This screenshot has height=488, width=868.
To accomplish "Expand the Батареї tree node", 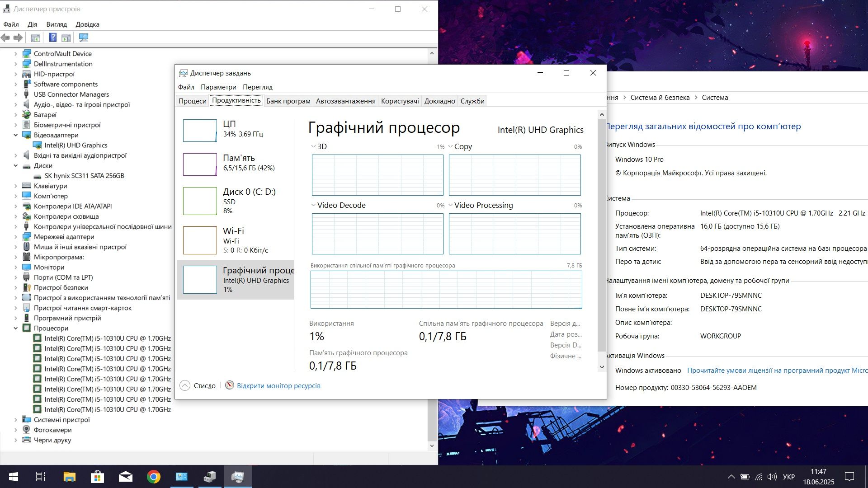I will [x=16, y=115].
